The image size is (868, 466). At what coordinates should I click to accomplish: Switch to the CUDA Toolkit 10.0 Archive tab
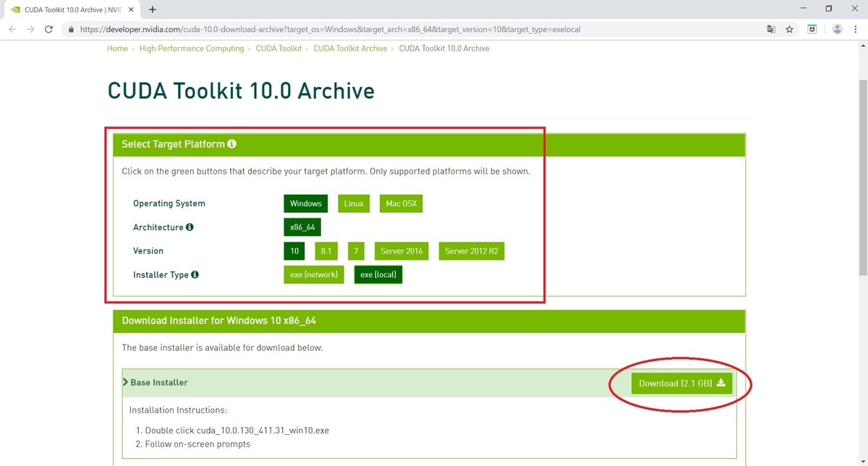pos(72,9)
